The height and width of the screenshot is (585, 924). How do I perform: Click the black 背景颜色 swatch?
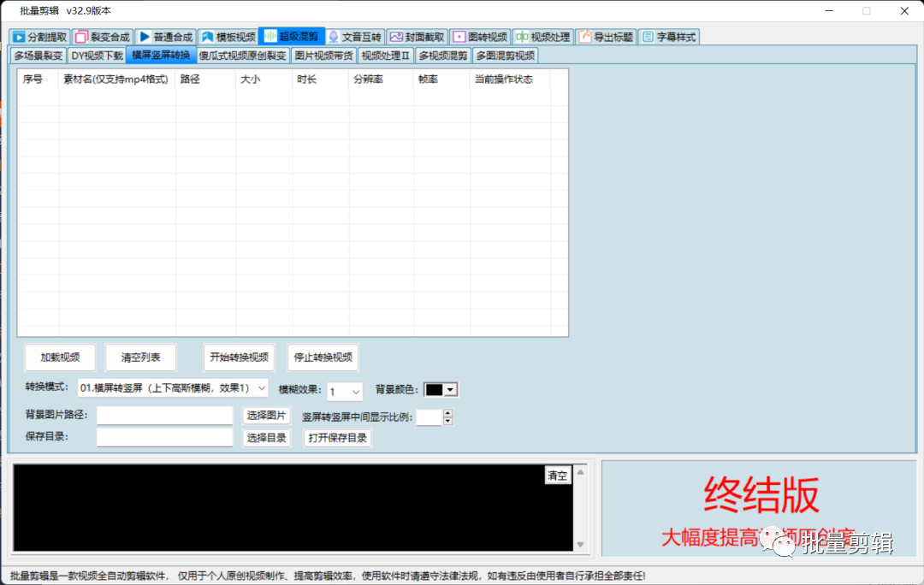(x=435, y=390)
